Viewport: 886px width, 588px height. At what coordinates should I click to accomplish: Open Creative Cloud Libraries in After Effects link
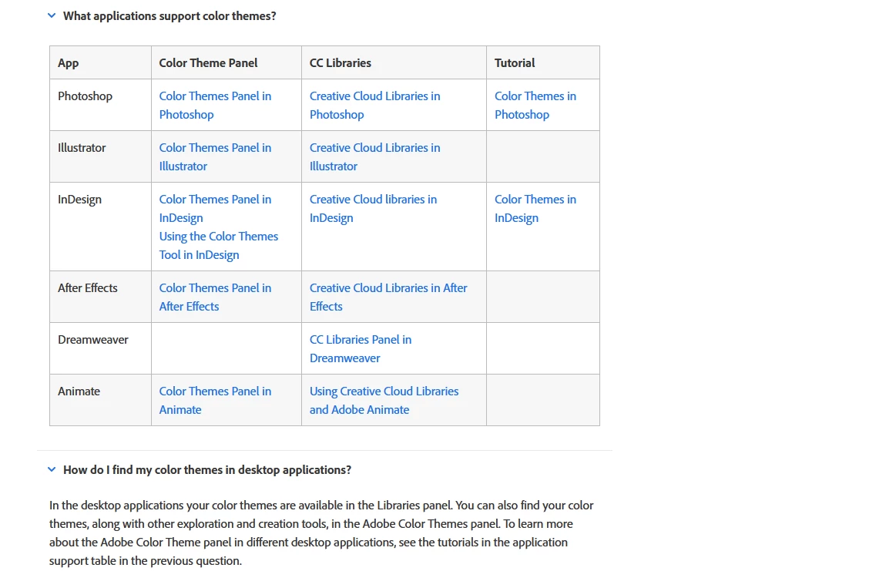[x=388, y=297]
